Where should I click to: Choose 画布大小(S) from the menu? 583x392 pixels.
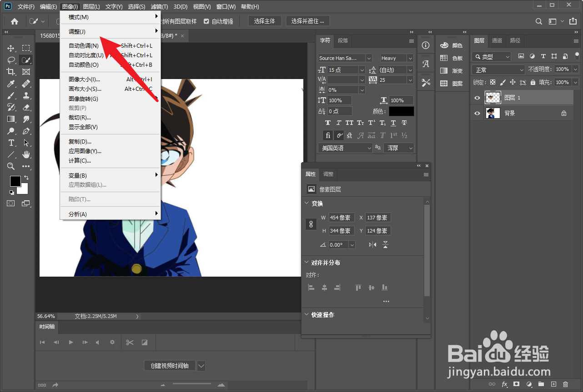point(111,89)
